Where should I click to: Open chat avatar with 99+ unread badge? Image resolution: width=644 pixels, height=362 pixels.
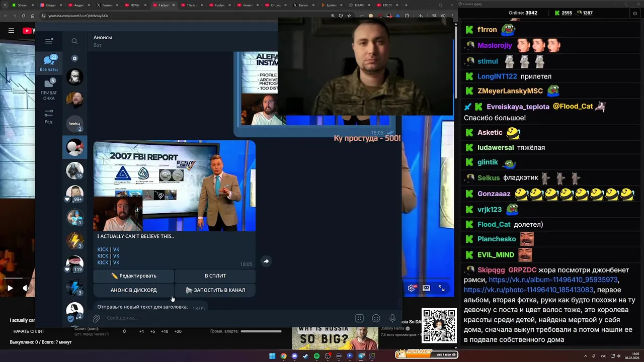coord(74,194)
